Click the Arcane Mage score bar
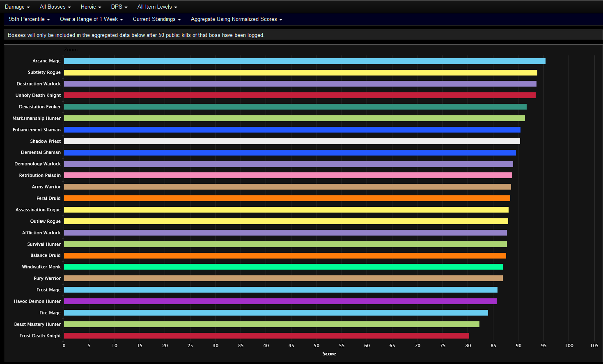603x364 pixels. (304, 61)
